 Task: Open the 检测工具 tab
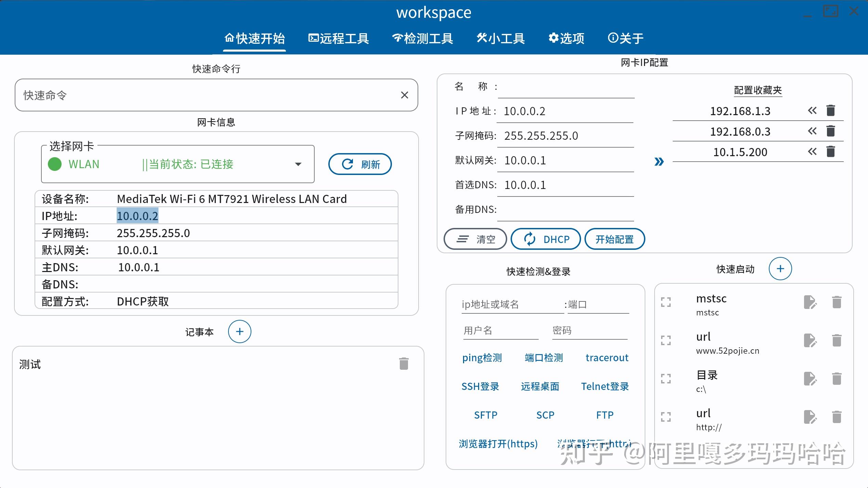tap(423, 38)
